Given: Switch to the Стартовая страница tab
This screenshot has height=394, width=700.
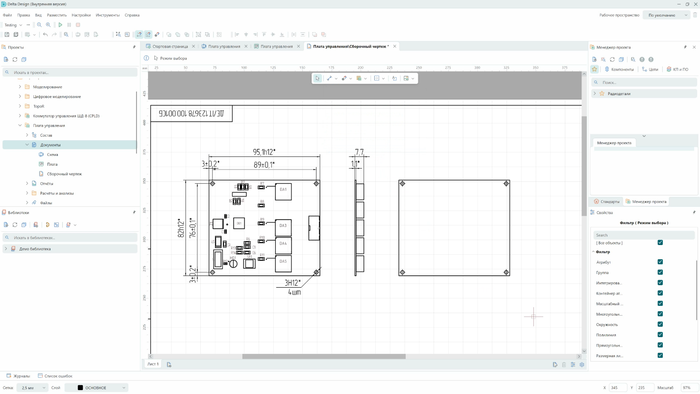Looking at the screenshot, I should pyautogui.click(x=170, y=46).
